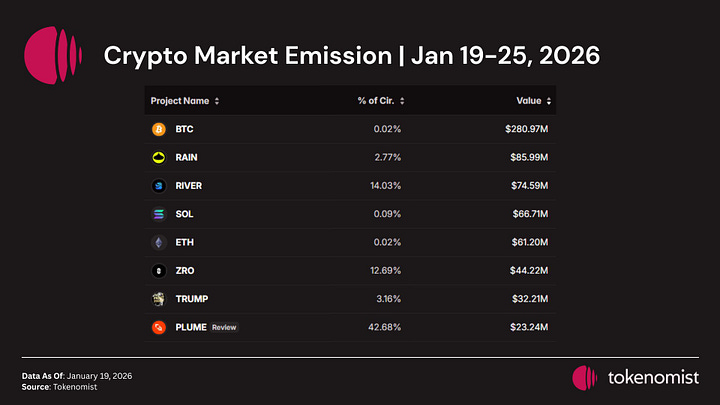720x405 pixels.
Task: Click the RAIN token icon
Action: pos(158,158)
